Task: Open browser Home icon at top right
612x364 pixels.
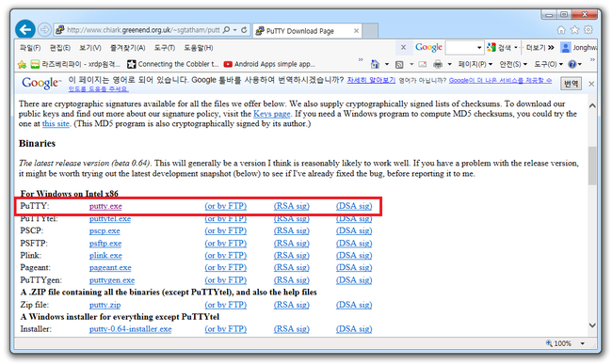Action: coord(561,30)
